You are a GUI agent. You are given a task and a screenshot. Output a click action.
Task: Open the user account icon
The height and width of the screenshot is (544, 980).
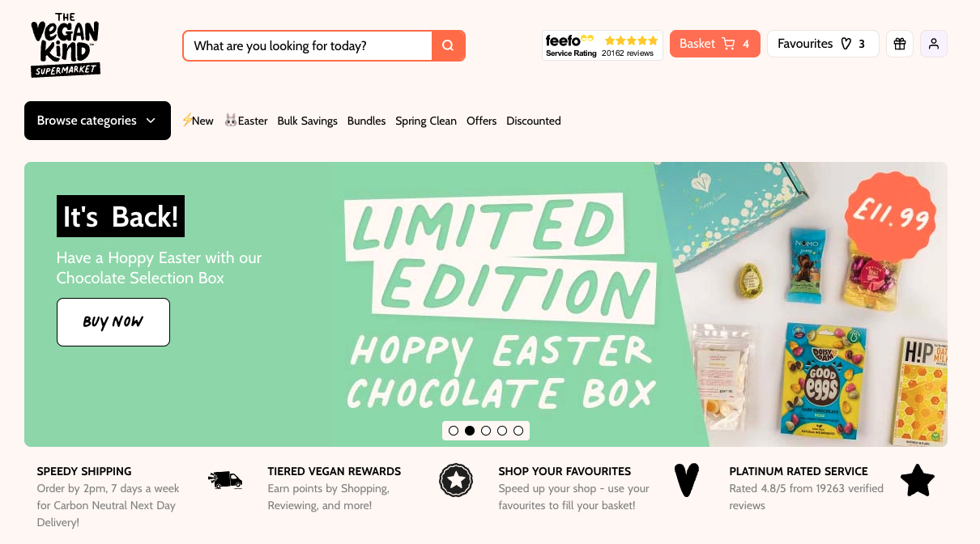click(x=934, y=44)
